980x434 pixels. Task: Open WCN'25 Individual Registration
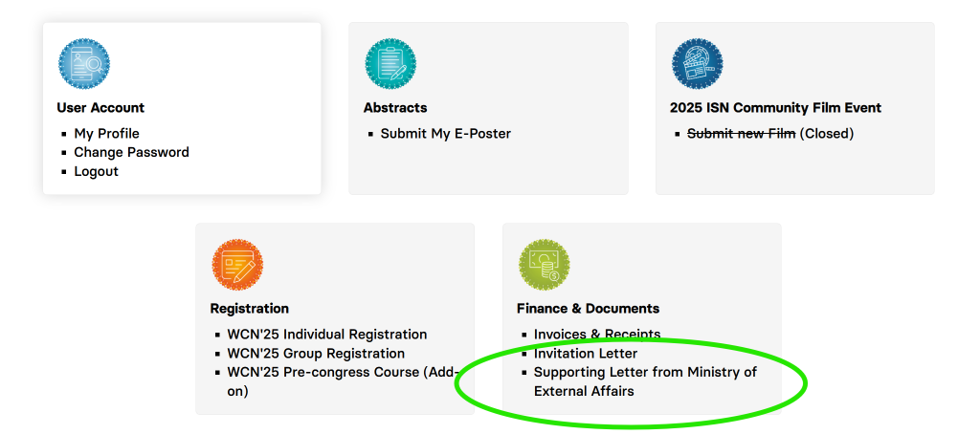326,335
